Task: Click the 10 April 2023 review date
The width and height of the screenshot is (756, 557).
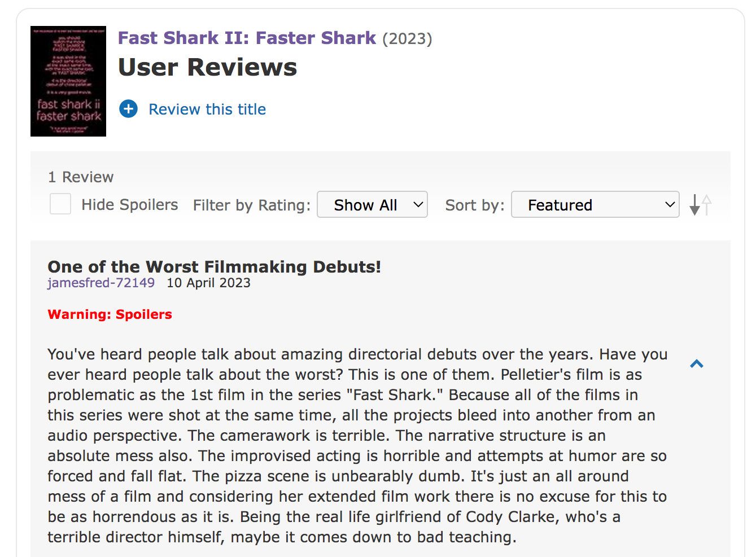Action: pos(208,283)
